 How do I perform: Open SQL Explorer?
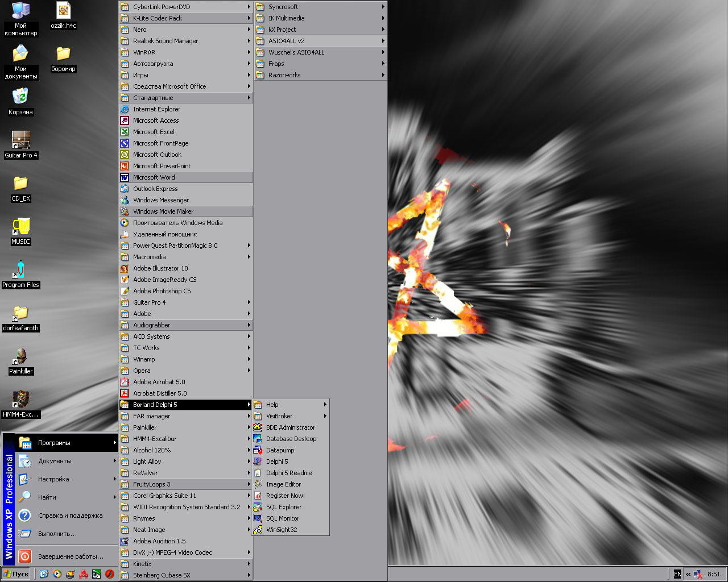pos(291,507)
